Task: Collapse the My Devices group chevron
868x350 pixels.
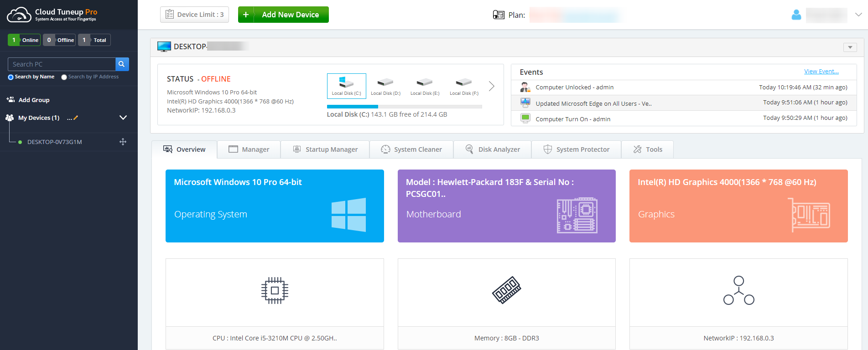Action: 123,118
